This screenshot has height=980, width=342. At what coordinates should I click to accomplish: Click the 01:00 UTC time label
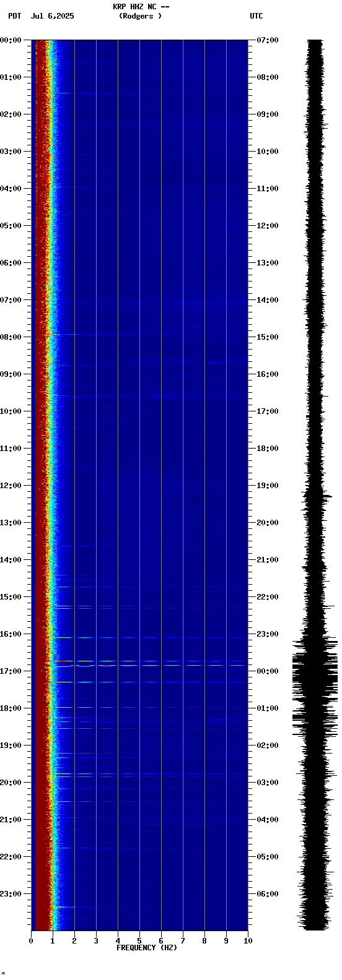[268, 708]
